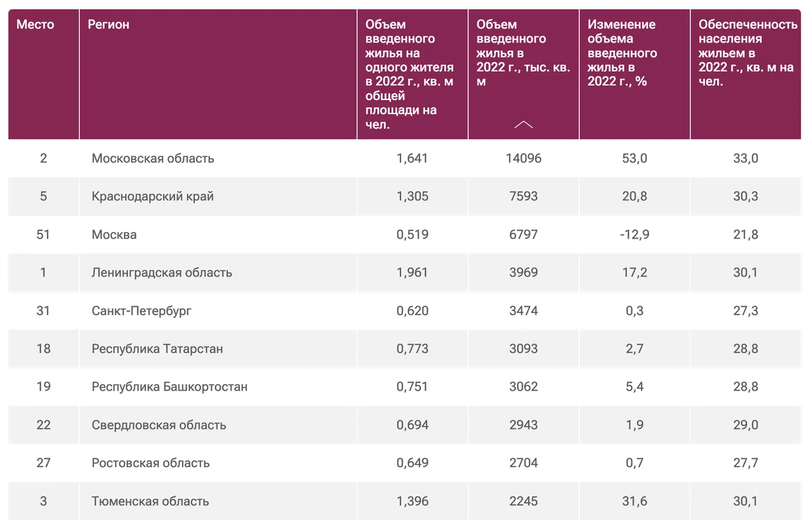This screenshot has width=812, height=528.
Task: Sort by Обеспеченность населения жильем header
Action: 748,53
